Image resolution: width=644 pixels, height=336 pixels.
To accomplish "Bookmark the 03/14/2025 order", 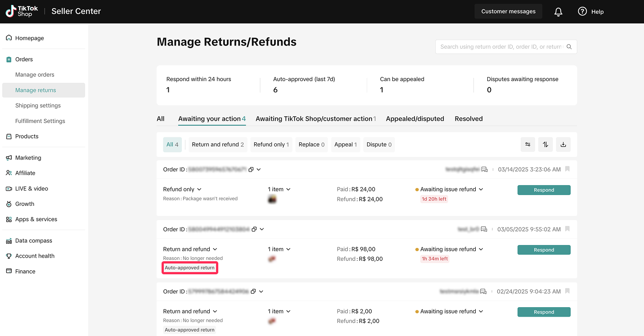I will (567, 169).
